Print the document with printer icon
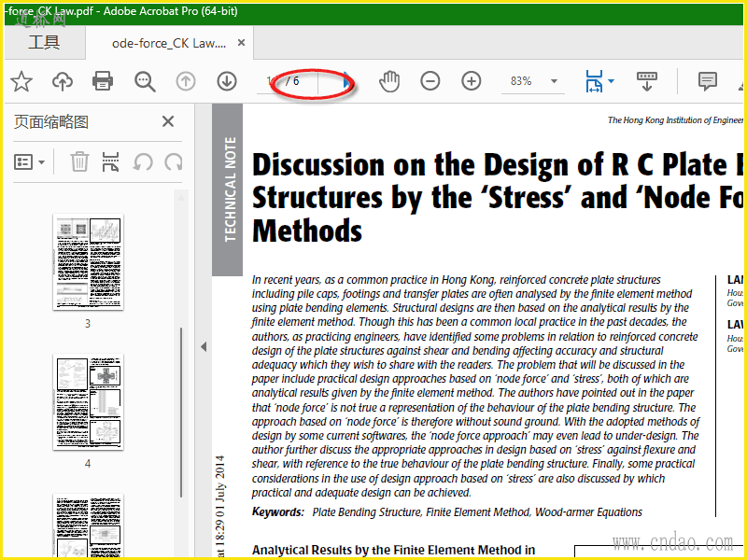 click(x=103, y=82)
